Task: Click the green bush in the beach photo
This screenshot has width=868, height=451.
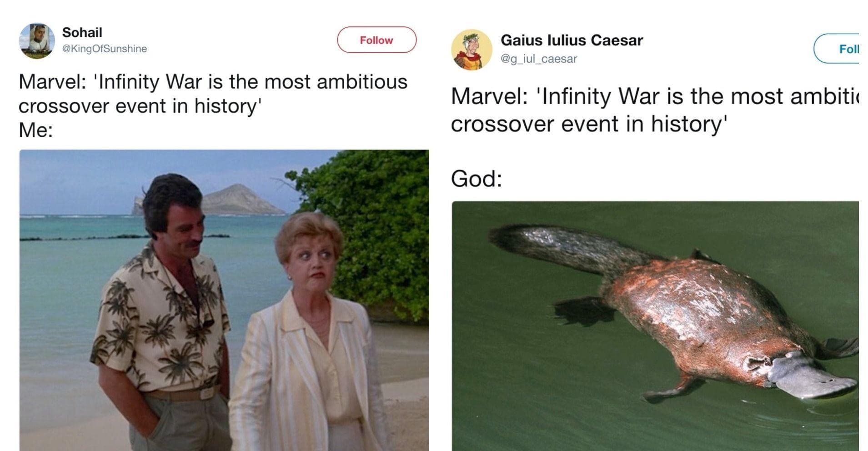Action: [377, 218]
